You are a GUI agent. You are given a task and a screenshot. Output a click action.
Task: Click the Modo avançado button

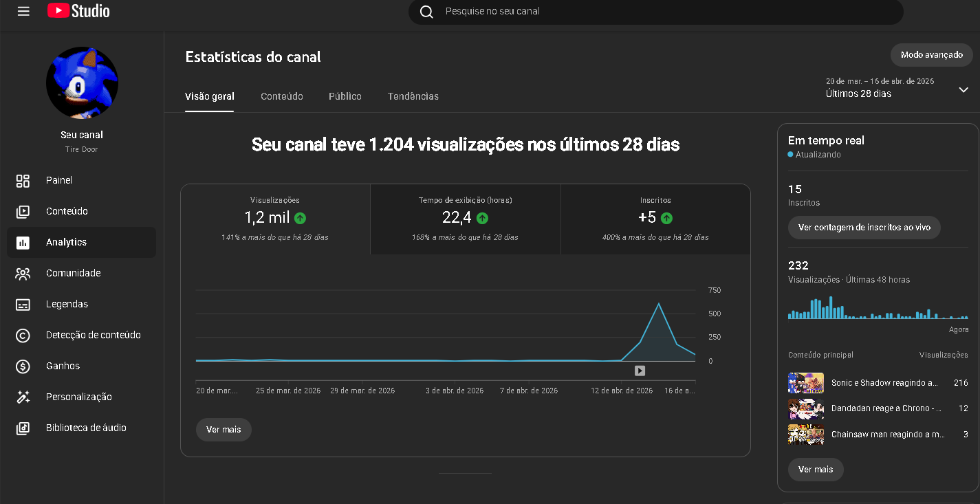click(x=932, y=54)
